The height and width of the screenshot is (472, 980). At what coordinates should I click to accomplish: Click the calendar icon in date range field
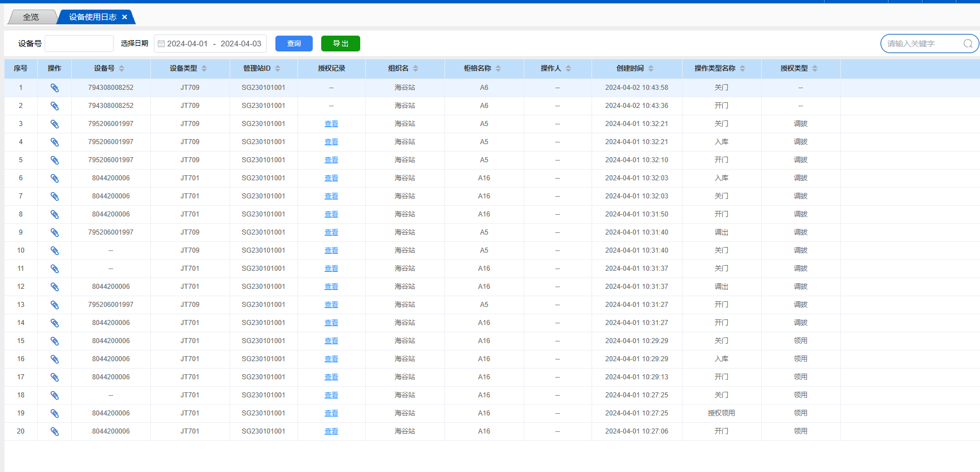(x=161, y=44)
